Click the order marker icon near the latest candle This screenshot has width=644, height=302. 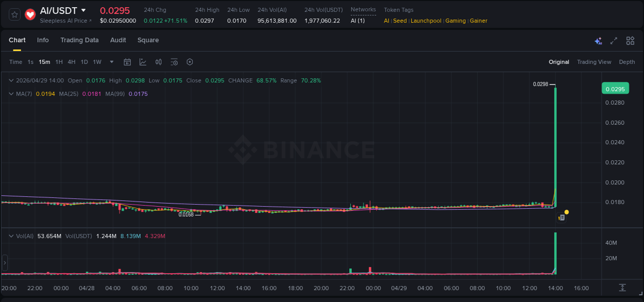point(561,217)
